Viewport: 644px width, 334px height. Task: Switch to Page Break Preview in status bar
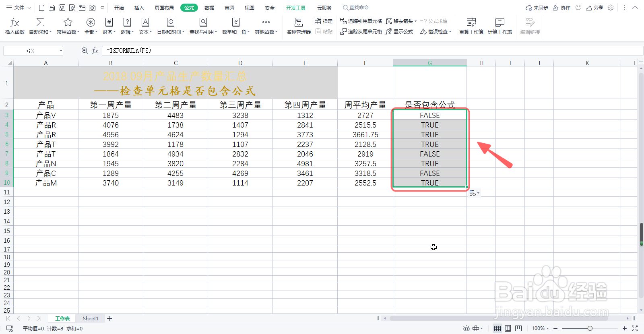[x=518, y=328]
